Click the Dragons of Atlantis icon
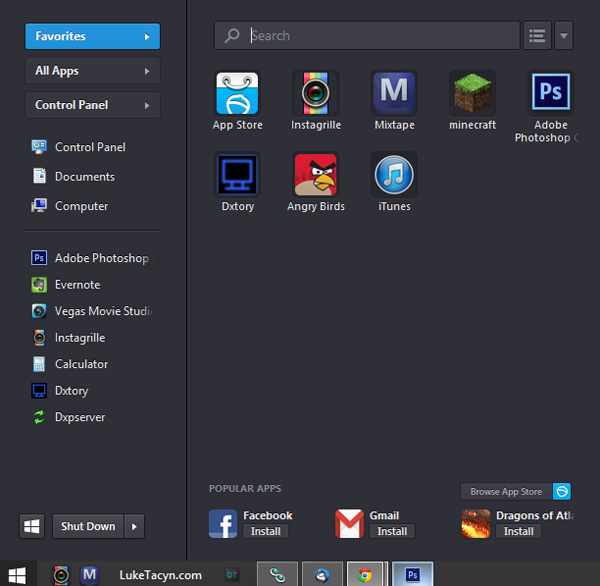Image resolution: width=600 pixels, height=586 pixels. [476, 524]
